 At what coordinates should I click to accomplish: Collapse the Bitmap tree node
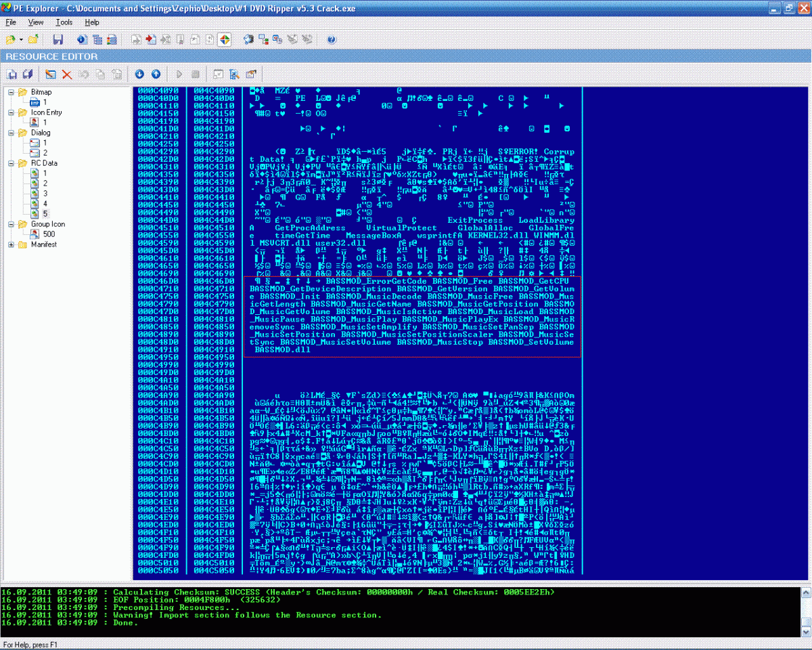click(12, 92)
